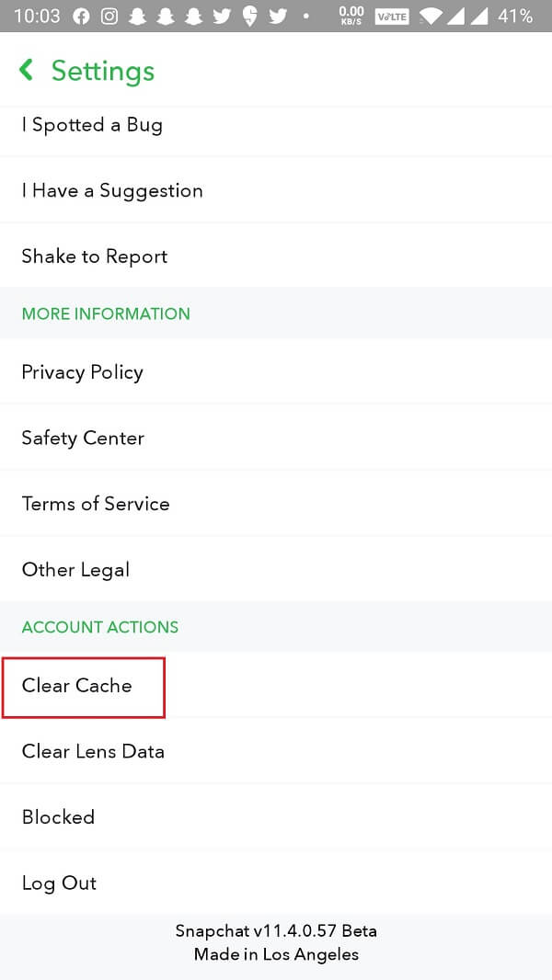Tap the green back arrow beside Settings
Image resolution: width=552 pixels, height=980 pixels.
point(25,70)
